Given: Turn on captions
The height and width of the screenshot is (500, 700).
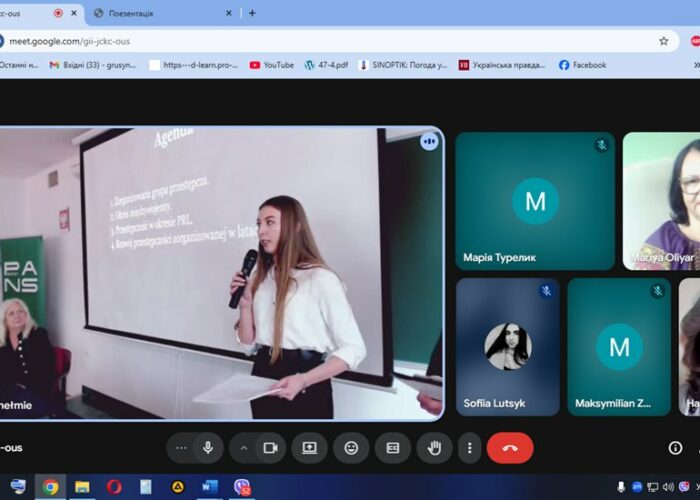Looking at the screenshot, I should [x=393, y=448].
